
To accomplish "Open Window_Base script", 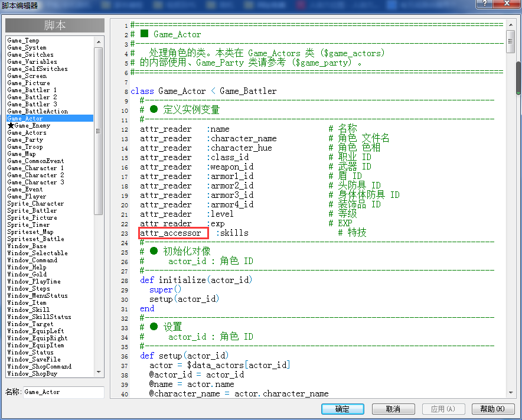I will tap(27, 246).
